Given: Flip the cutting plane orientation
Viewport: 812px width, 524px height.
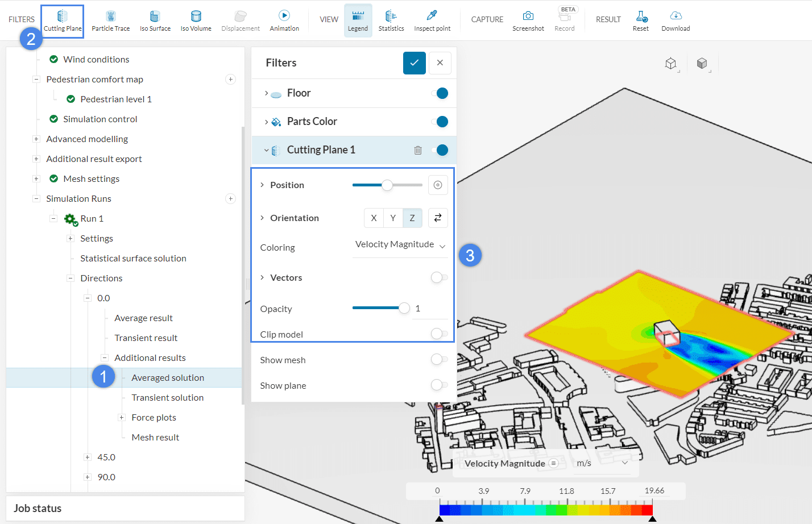Looking at the screenshot, I should (x=438, y=218).
